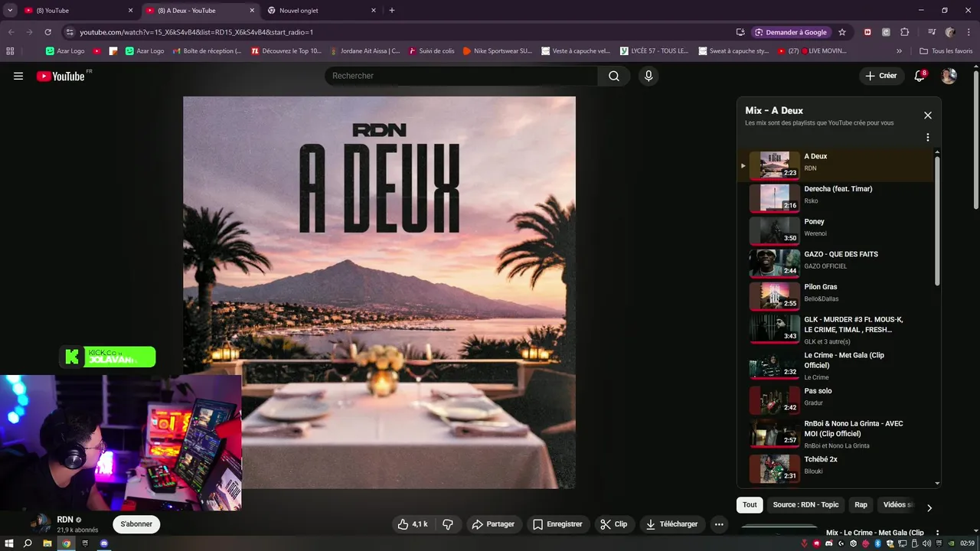Bookmark this page with the star
Screen dimensions: 980x551
(x=842, y=32)
